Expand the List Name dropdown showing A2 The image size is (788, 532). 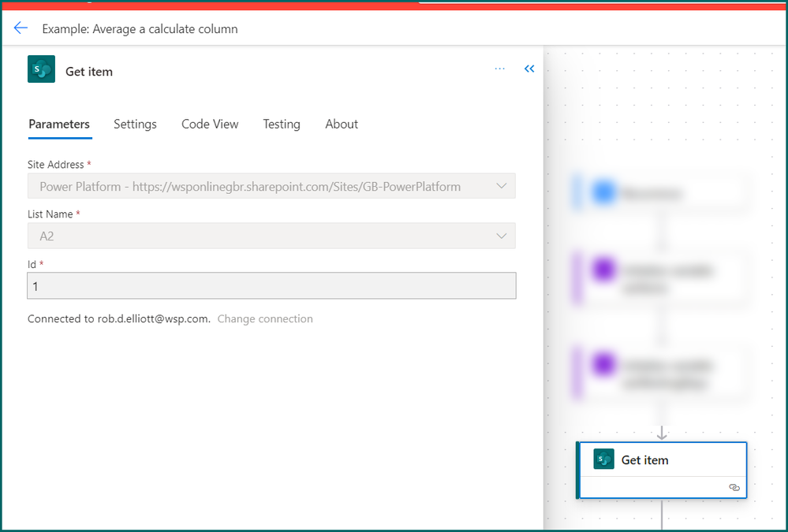pos(271,236)
